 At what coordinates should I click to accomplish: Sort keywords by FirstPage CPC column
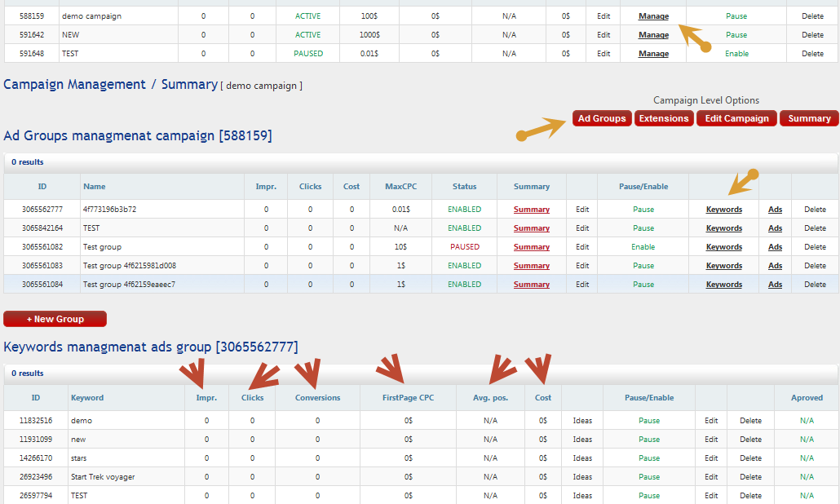click(x=408, y=398)
